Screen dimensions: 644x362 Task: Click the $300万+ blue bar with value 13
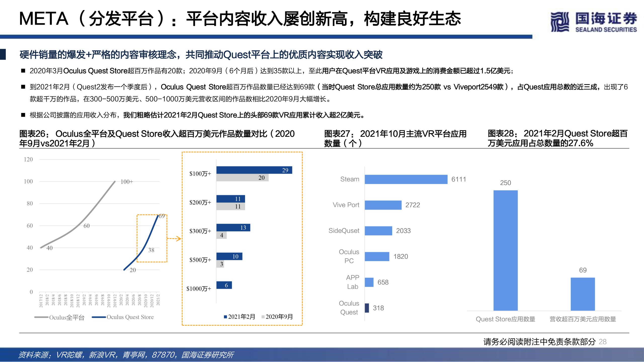(x=233, y=228)
